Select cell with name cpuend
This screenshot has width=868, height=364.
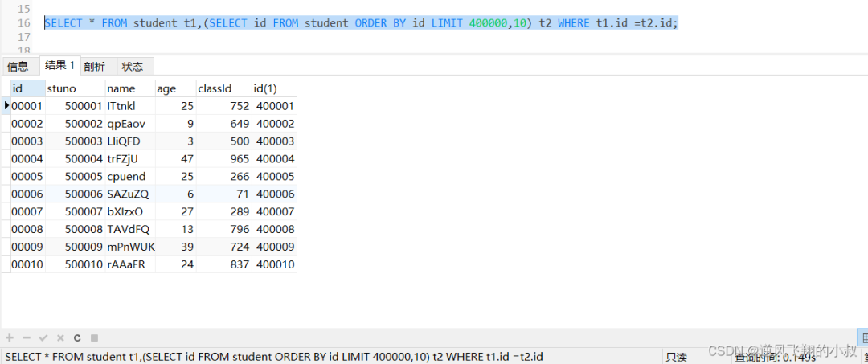130,177
